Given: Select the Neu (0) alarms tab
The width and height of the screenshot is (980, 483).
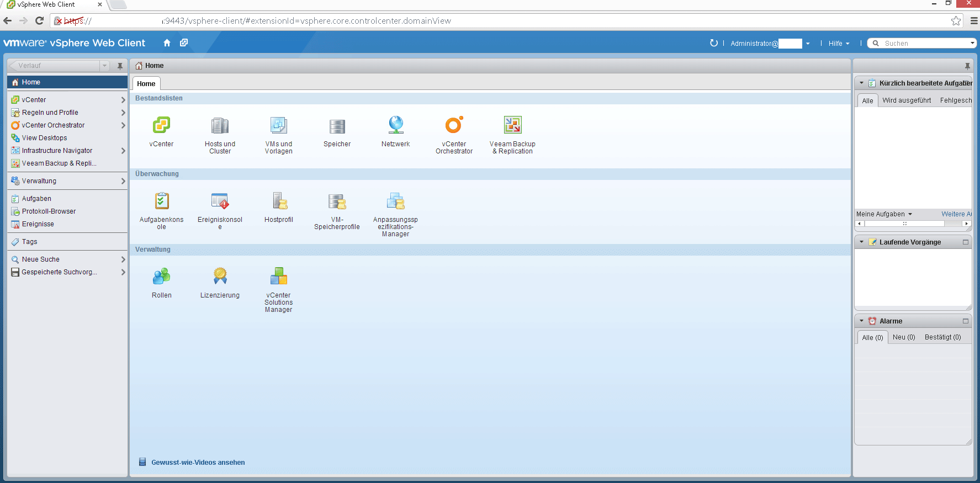Looking at the screenshot, I should (904, 337).
